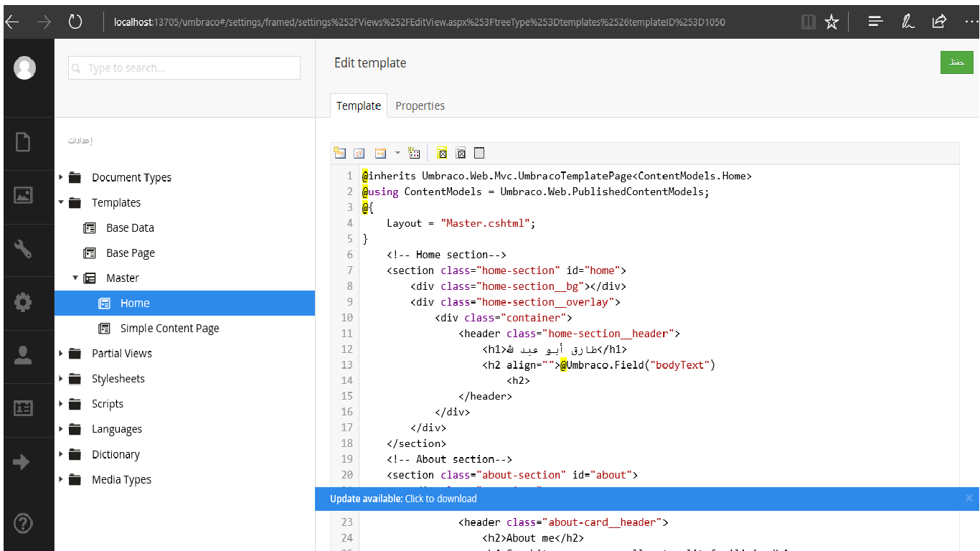Make a web note pen icon
This screenshot has height=551, width=980.
(x=908, y=22)
